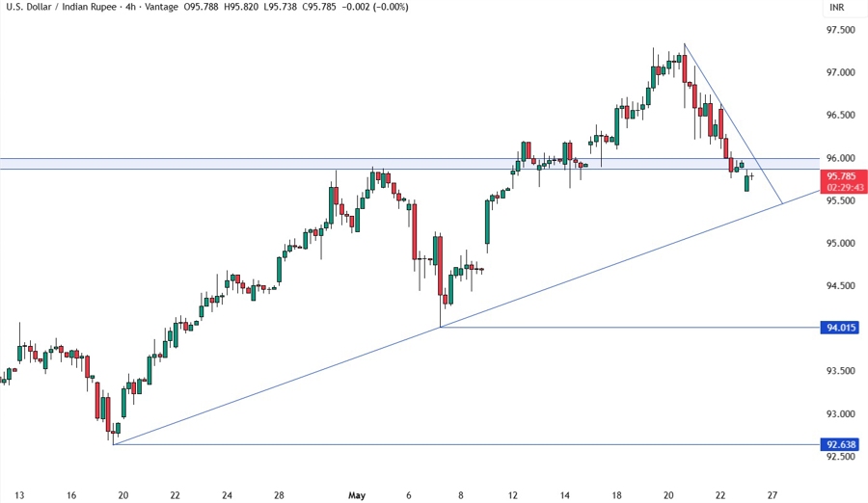The image size is (868, 503).
Task: Click the open value O95.788
Action: pos(201,7)
